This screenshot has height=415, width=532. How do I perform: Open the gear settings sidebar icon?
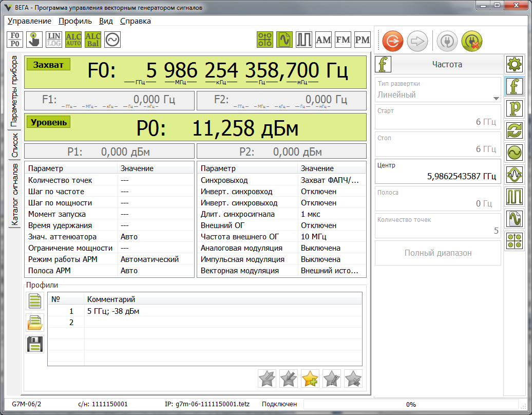[x=515, y=64]
